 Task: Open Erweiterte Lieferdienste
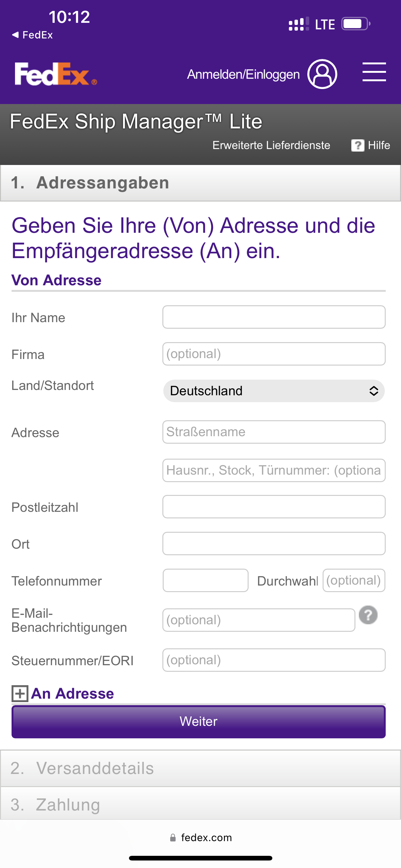pyautogui.click(x=271, y=145)
